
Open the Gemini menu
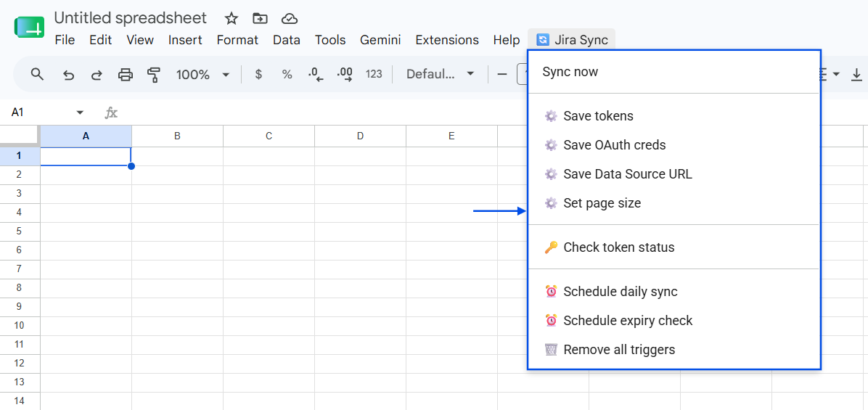[380, 40]
